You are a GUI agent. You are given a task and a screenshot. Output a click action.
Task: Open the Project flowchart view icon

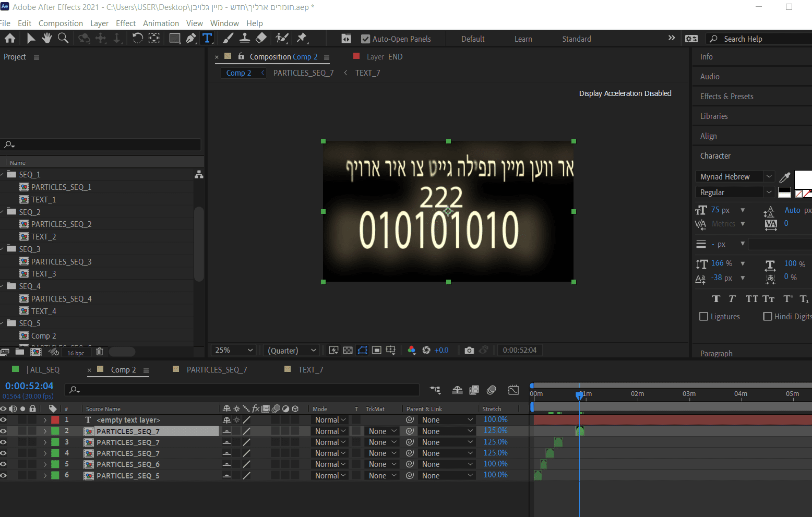click(x=199, y=175)
